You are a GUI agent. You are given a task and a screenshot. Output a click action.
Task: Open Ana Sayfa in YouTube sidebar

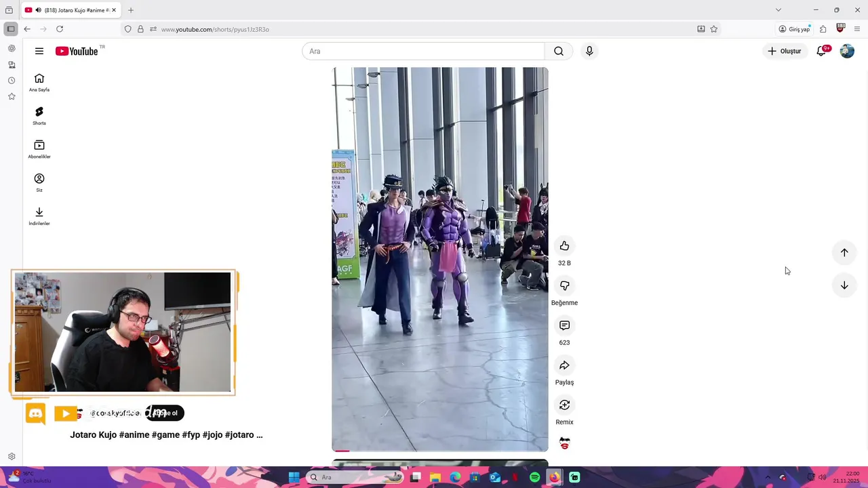tap(39, 82)
